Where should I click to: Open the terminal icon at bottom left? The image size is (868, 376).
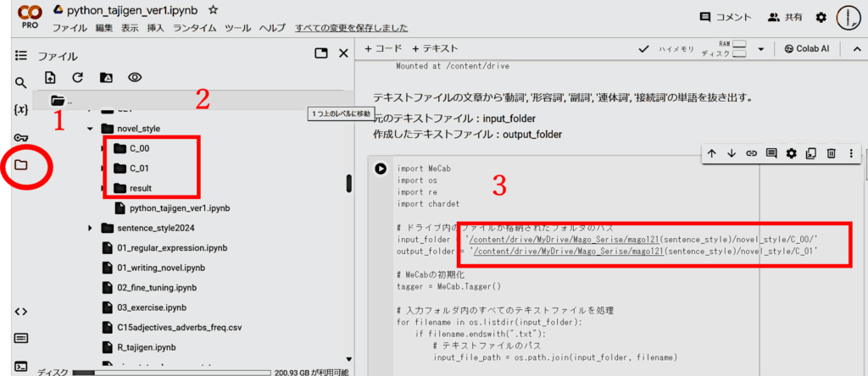pos(21,367)
